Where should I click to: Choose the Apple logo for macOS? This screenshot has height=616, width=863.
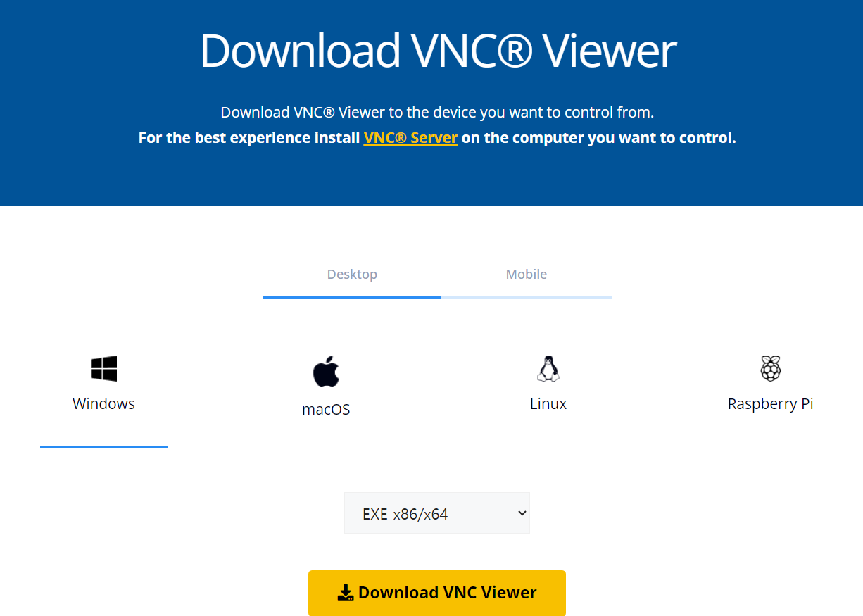[x=326, y=371]
